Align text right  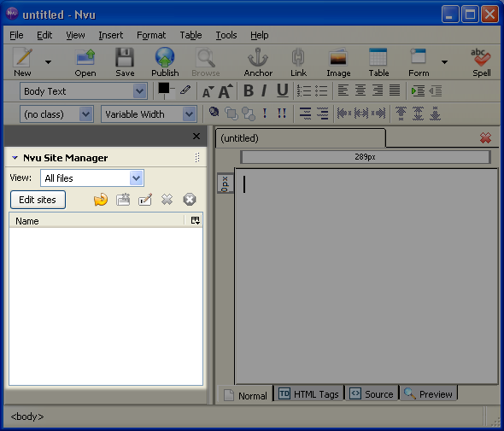(378, 90)
